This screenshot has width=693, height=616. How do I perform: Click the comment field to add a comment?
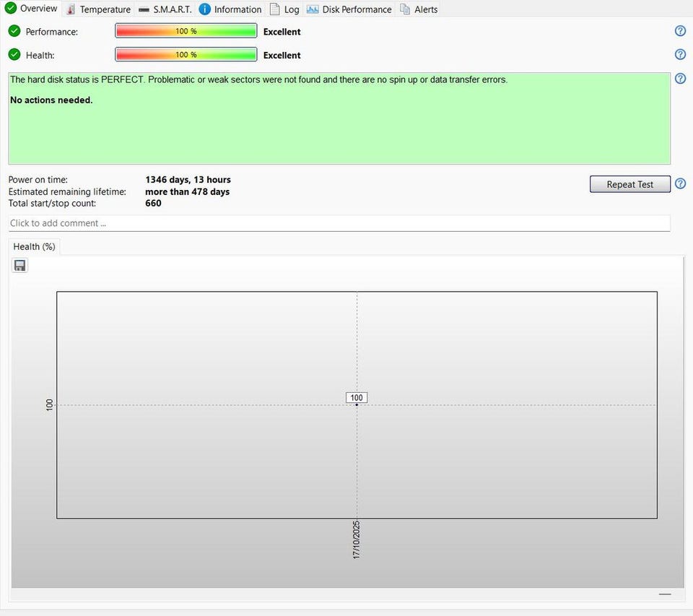(x=339, y=223)
